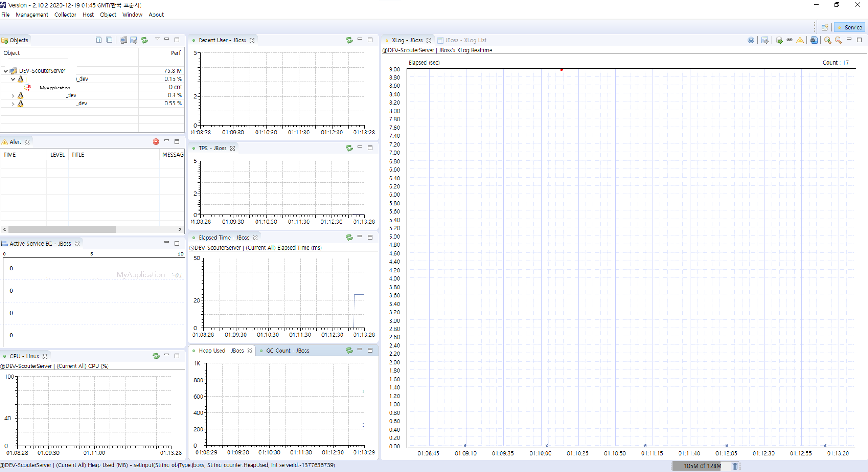Screen dimensions: 868x472
Task: Refresh the Elapsed Time - JBoss chart
Action: [349, 238]
